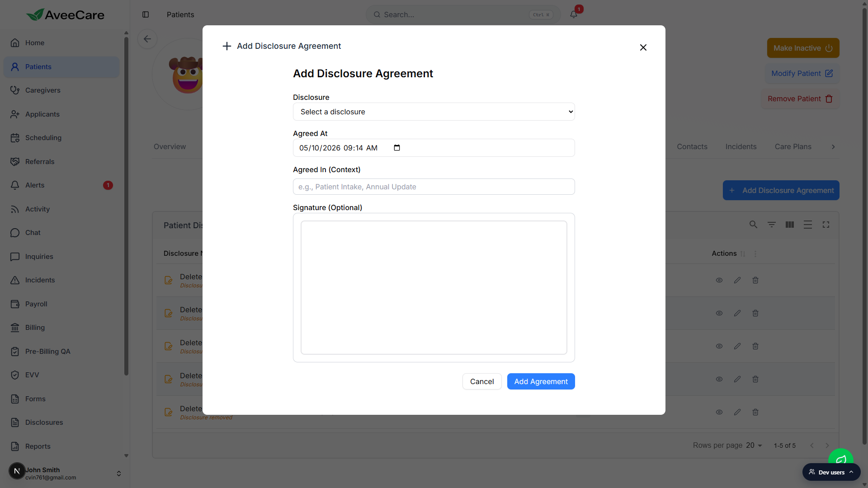
Task: Click the Search box in header
Action: click(x=462, y=14)
